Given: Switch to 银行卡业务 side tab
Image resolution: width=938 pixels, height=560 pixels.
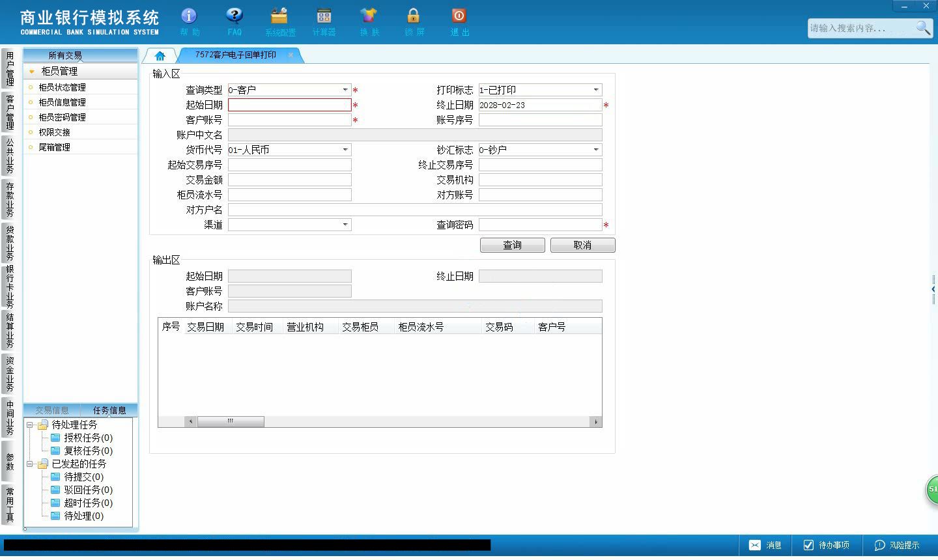Looking at the screenshot, I should pos(10,287).
